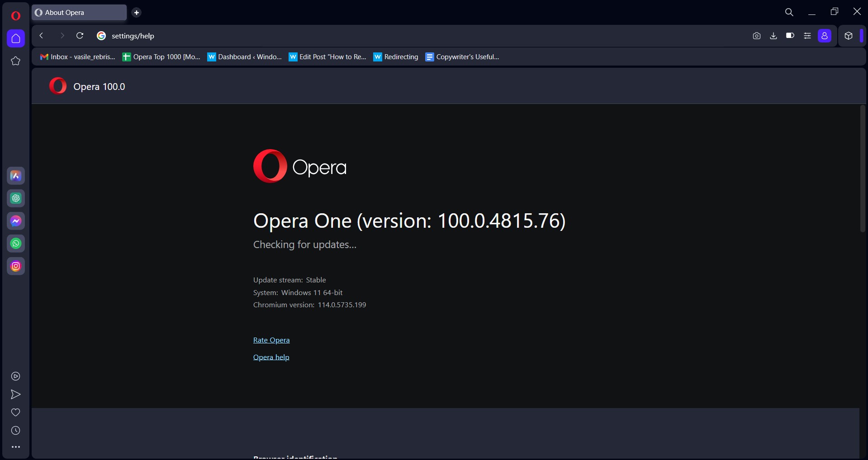Open Copywriter's Useful bookmark
This screenshot has width=868, height=460.
462,57
